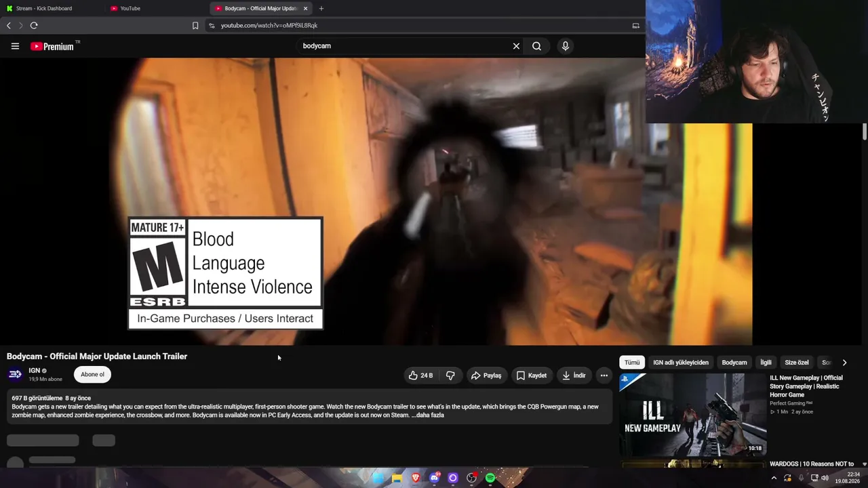Open File Explorer from taskbar

pyautogui.click(x=397, y=478)
